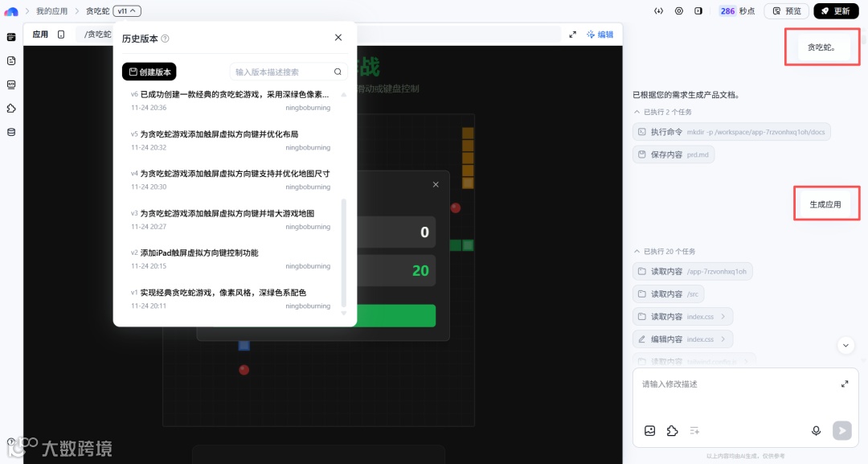The width and height of the screenshot is (868, 464).
Task: Click the 保存内容 prd.md task chip
Action: click(674, 154)
